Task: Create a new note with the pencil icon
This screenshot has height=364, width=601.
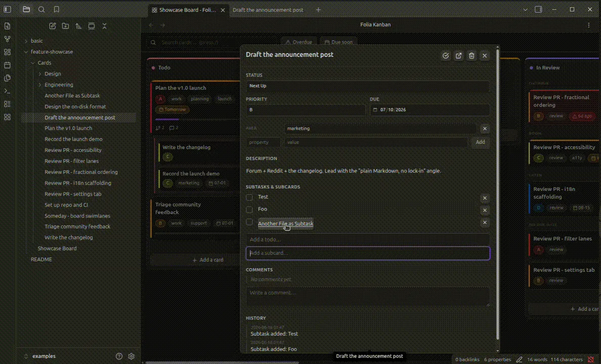Action: click(x=53, y=26)
